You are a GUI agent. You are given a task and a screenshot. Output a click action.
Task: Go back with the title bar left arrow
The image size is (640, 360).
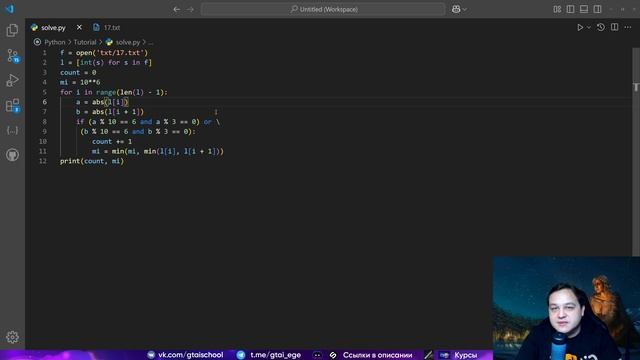[176, 9]
